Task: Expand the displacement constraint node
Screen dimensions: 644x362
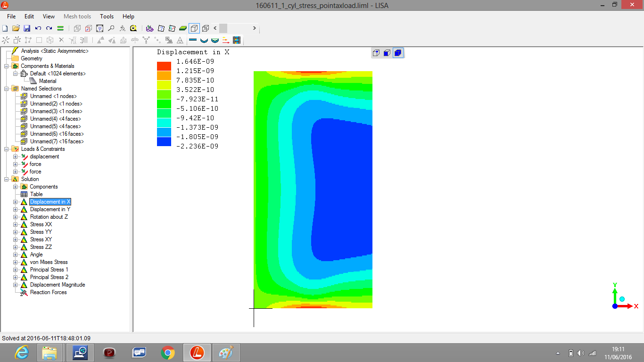Action: point(16,156)
